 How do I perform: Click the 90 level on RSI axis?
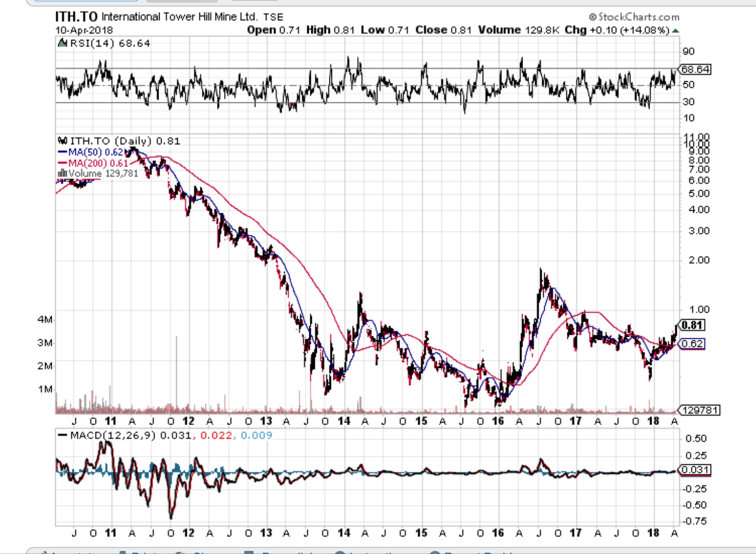[x=689, y=51]
